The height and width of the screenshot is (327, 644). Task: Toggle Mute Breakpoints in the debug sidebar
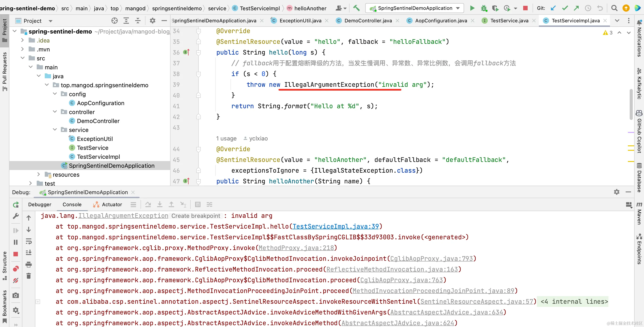[16, 280]
